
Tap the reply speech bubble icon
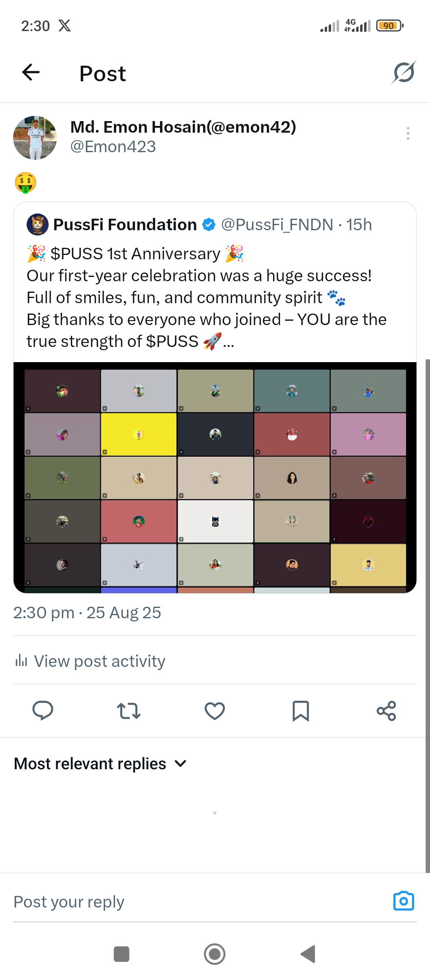43,711
